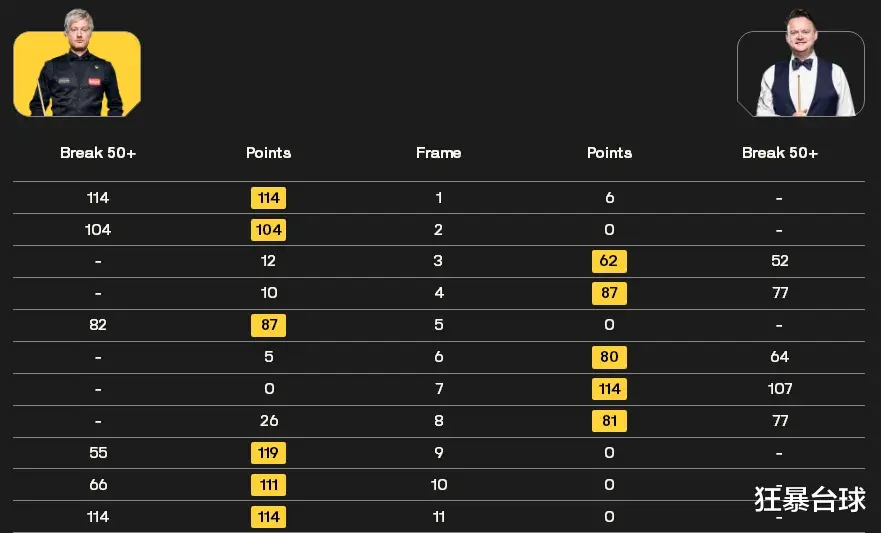The image size is (881, 533).
Task: Click the highlighted 104 points badge in frame 2
Action: tap(269, 230)
